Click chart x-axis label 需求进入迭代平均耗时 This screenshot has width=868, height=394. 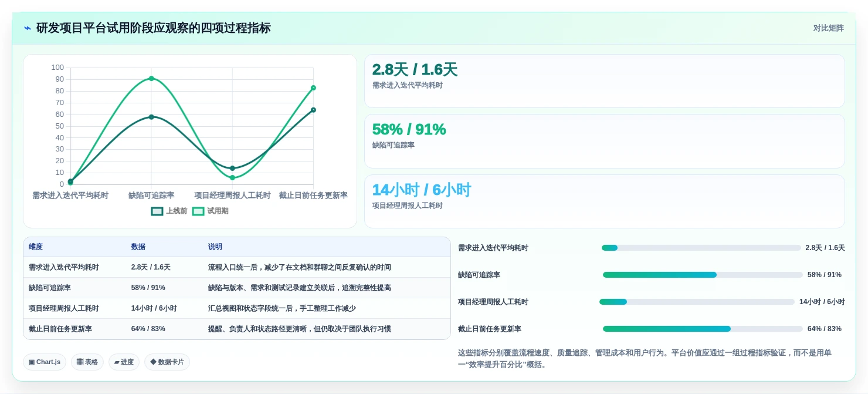point(70,196)
